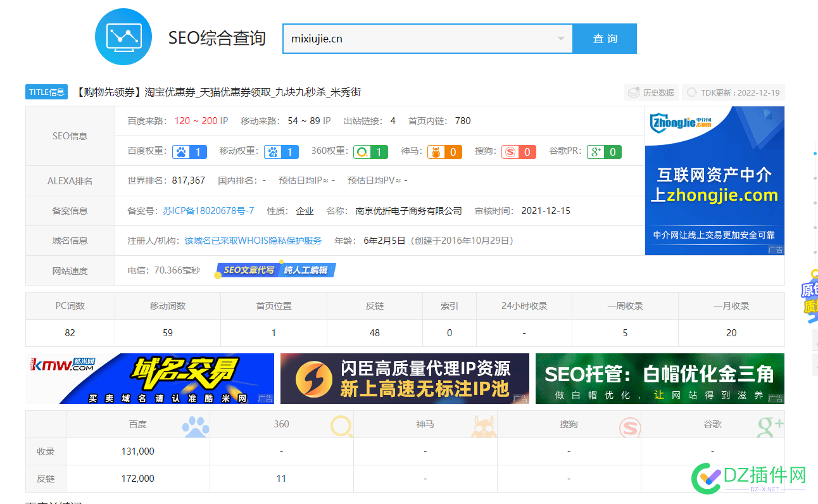Open the domain input dropdown arrow
Viewport: 818px width, 504px height.
tap(560, 39)
